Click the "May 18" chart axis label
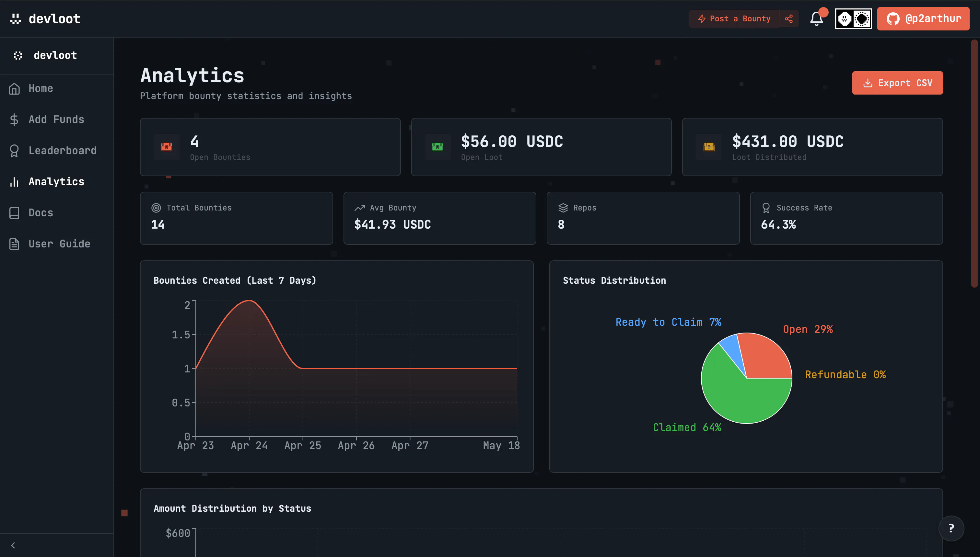The image size is (980, 557). pos(501,446)
